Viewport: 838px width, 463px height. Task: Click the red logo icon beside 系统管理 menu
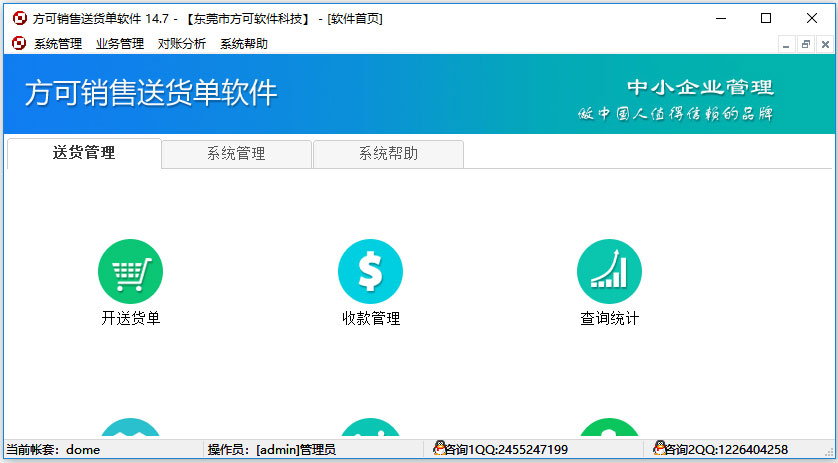19,43
